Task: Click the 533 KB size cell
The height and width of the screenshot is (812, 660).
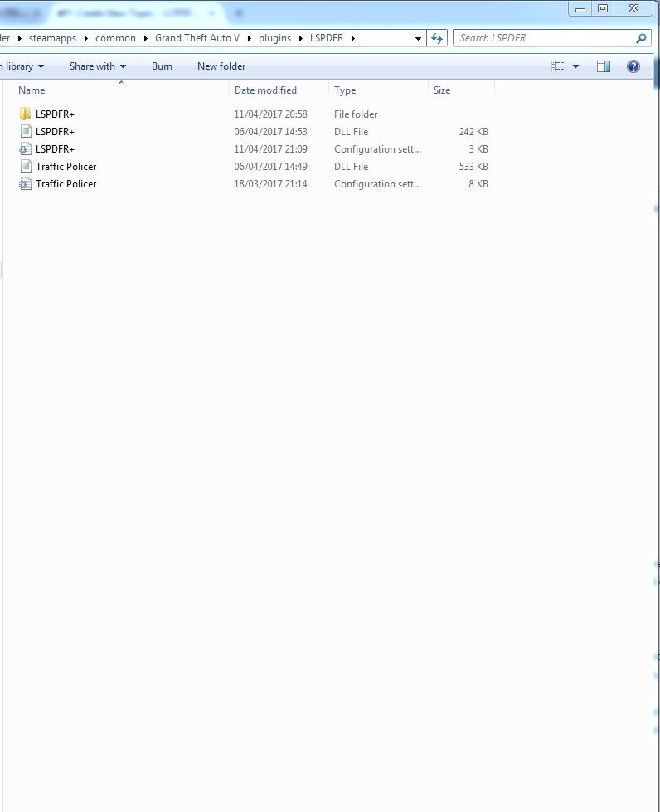Action: [x=473, y=166]
